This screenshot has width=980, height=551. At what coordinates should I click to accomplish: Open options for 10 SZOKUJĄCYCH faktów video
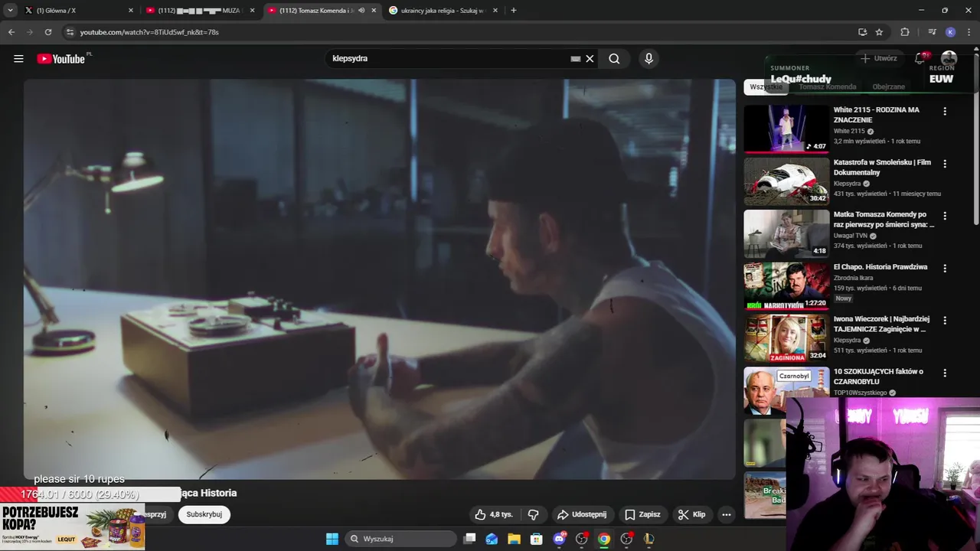coord(945,373)
